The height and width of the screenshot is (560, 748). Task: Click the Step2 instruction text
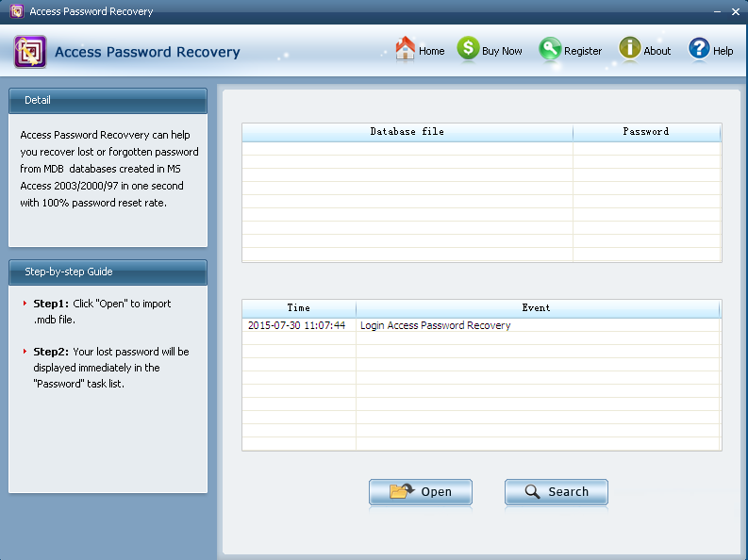tap(111, 368)
